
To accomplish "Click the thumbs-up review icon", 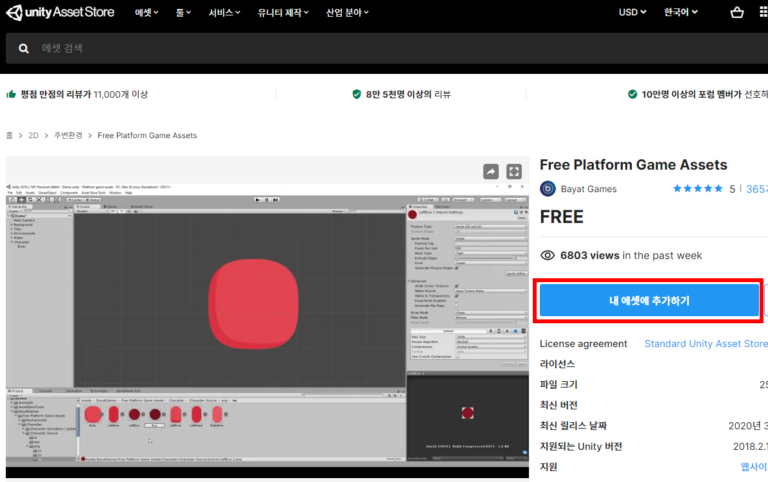I will click(11, 94).
